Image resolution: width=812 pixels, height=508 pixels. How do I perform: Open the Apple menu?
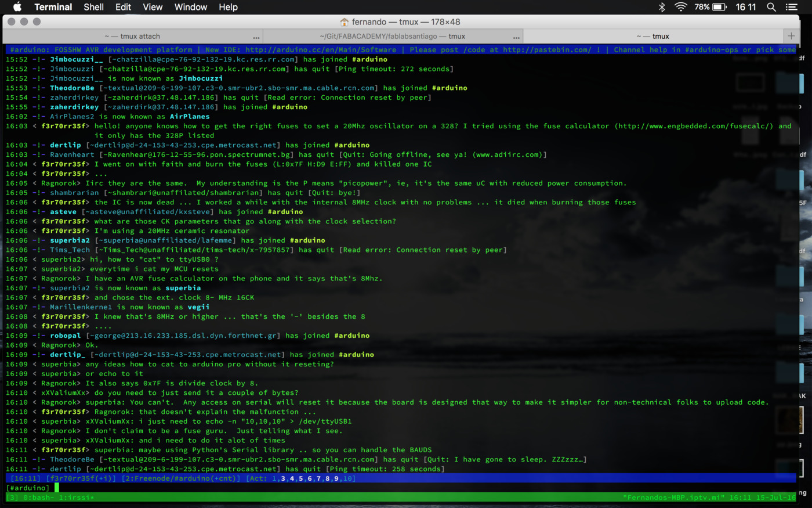point(17,7)
